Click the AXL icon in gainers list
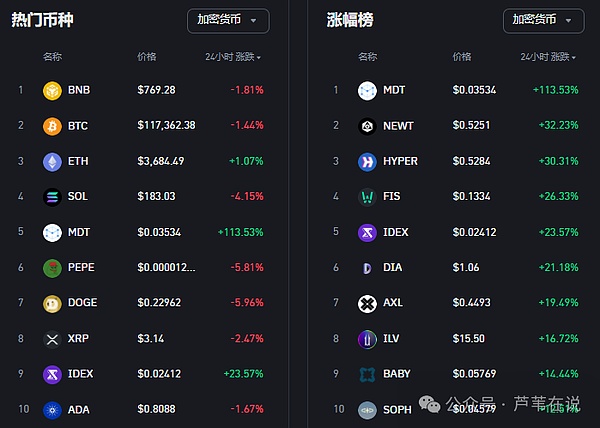This screenshot has height=428, width=600. tap(367, 303)
